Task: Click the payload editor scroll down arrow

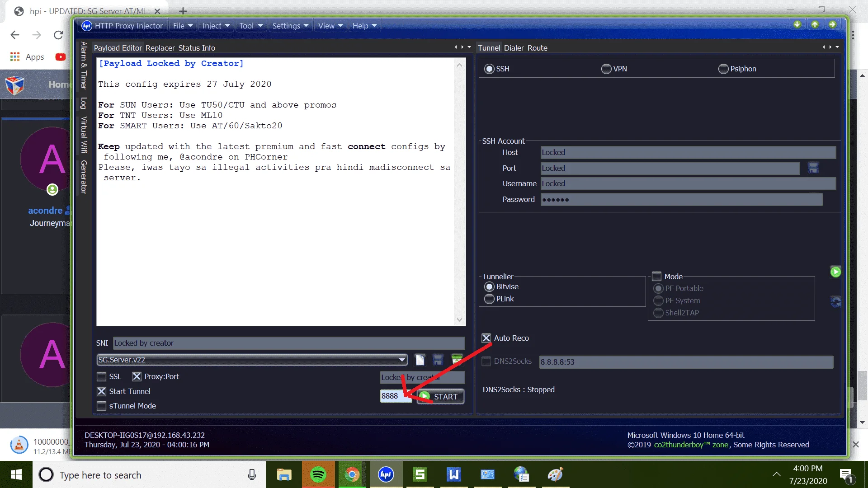Action: coord(459,320)
